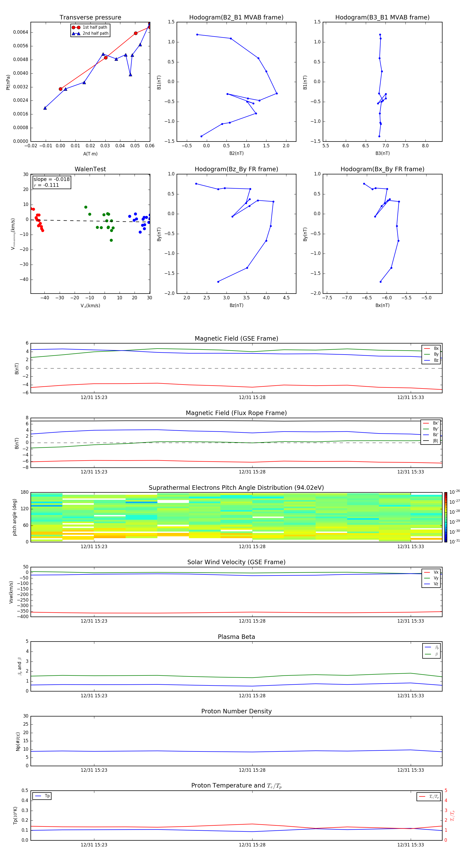The image size is (473, 868).
Task: Click the 'Hodogram(Bx_By FR frame)' title
Action: click(x=382, y=169)
